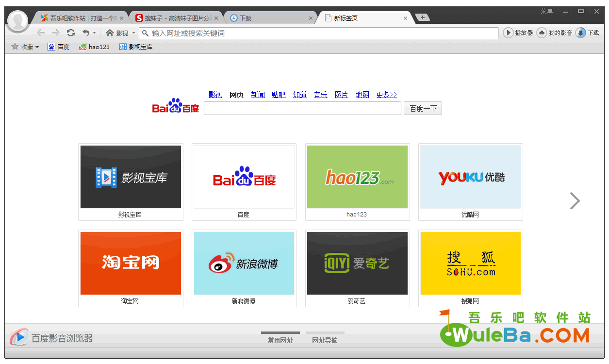This screenshot has height=364, width=609.
Task: Click the user avatar icon
Action: [18, 21]
